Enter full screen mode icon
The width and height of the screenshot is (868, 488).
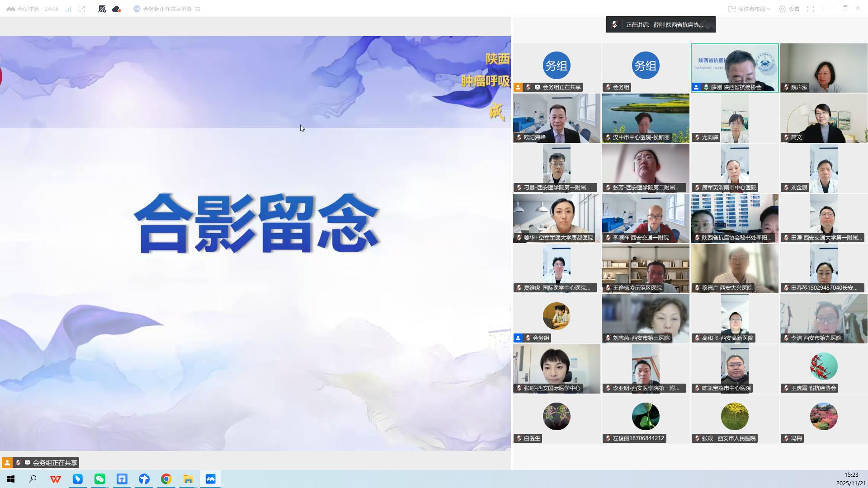[x=811, y=9]
